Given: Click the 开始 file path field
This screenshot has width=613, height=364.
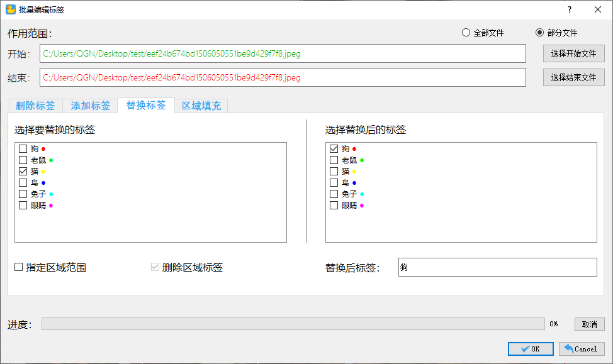Looking at the screenshot, I should (x=283, y=53).
